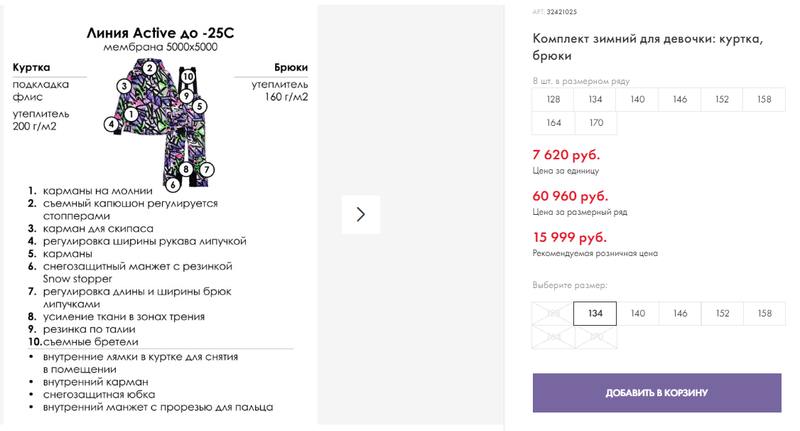Click circled marker 7 near the trouser hem
The height and width of the screenshot is (431, 800).
click(206, 169)
